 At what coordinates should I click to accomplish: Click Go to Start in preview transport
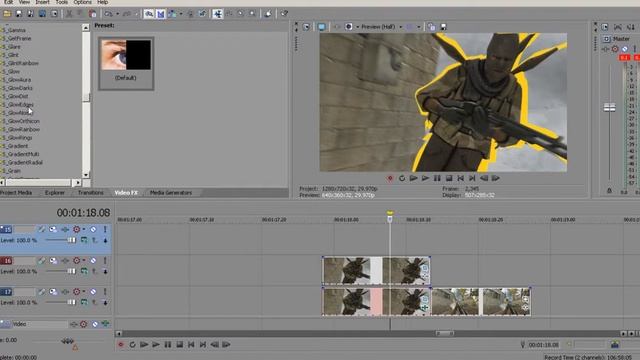click(460, 178)
